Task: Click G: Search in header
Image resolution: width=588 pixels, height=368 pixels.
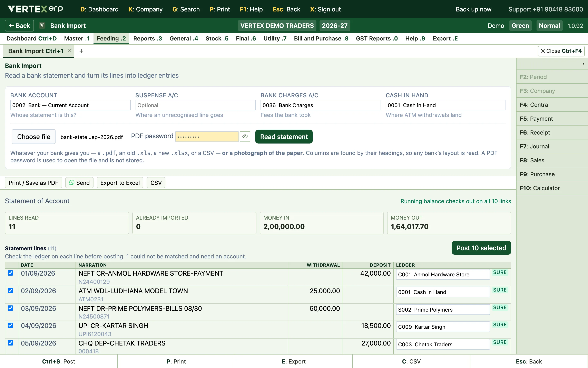Action: (186, 9)
